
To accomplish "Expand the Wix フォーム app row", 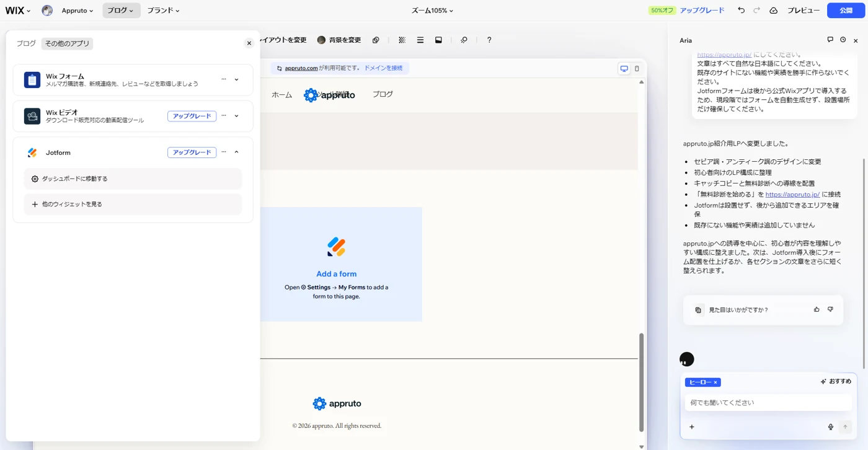I will (237, 79).
